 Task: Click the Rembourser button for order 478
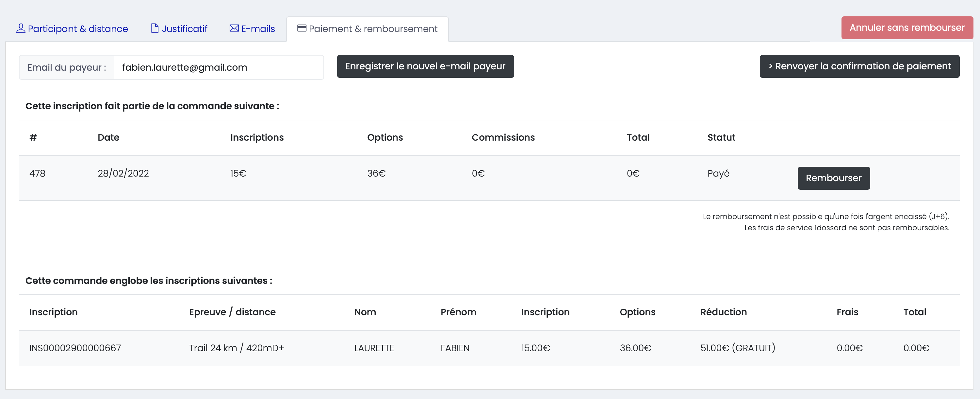pyautogui.click(x=833, y=178)
